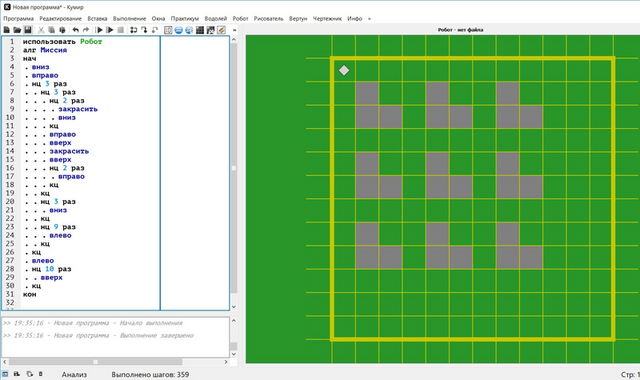640x380 pixels.
Task: Open the Практикум menu
Action: pos(184,18)
